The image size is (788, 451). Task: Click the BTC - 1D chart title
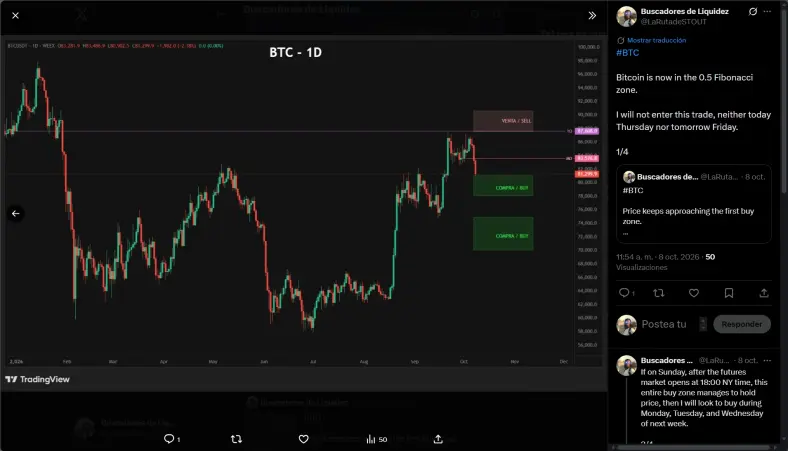coord(296,52)
